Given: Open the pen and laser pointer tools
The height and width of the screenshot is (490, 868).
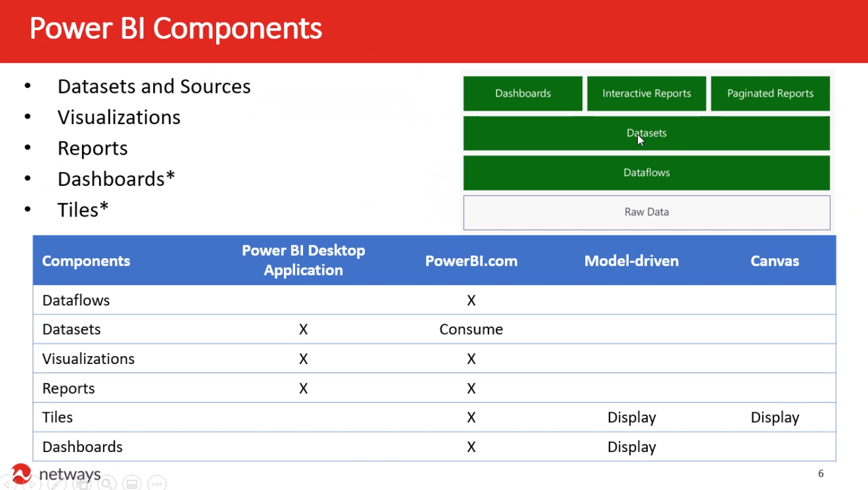Looking at the screenshot, I should [57, 484].
